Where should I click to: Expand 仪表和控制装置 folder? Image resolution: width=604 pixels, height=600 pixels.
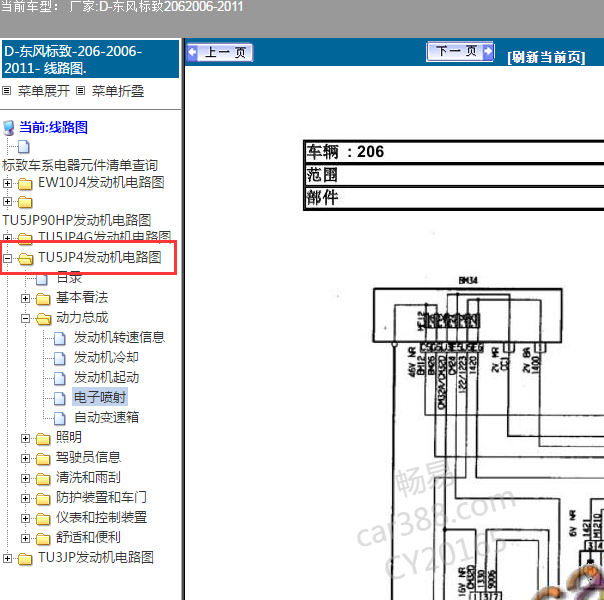(25, 518)
